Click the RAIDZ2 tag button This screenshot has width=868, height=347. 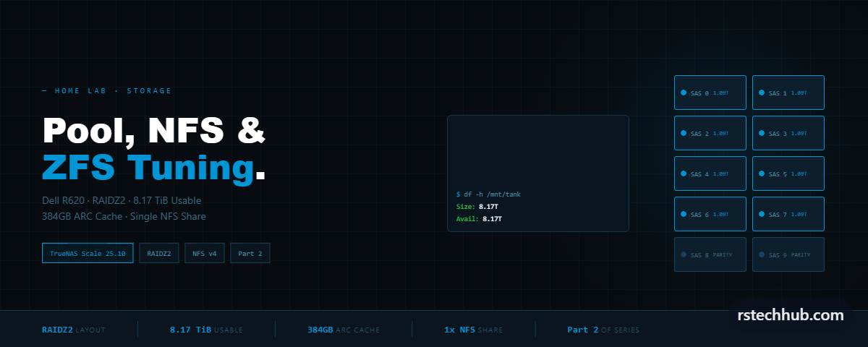(x=159, y=253)
